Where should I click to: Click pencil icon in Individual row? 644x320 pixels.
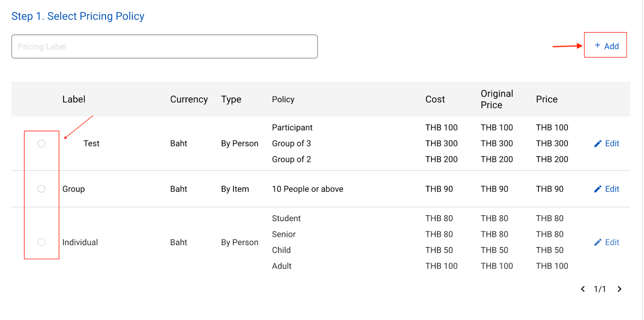[x=598, y=242]
